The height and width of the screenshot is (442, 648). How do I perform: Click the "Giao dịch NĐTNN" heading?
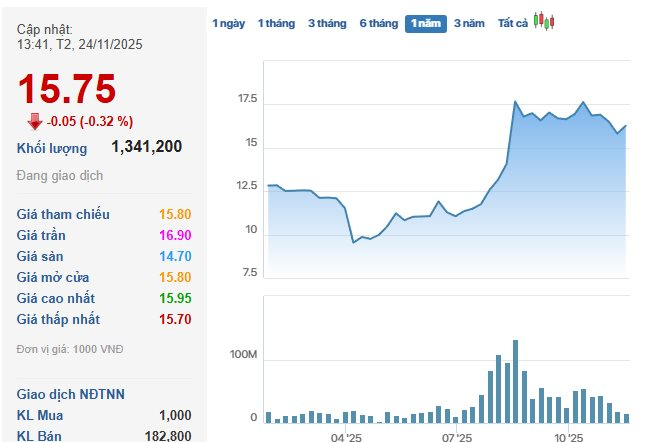(70, 393)
